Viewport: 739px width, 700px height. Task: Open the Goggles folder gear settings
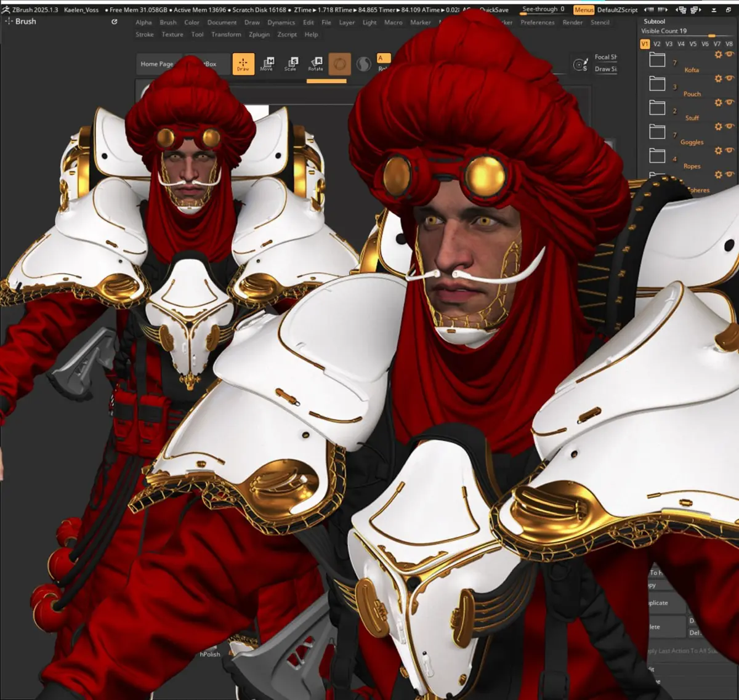[718, 127]
